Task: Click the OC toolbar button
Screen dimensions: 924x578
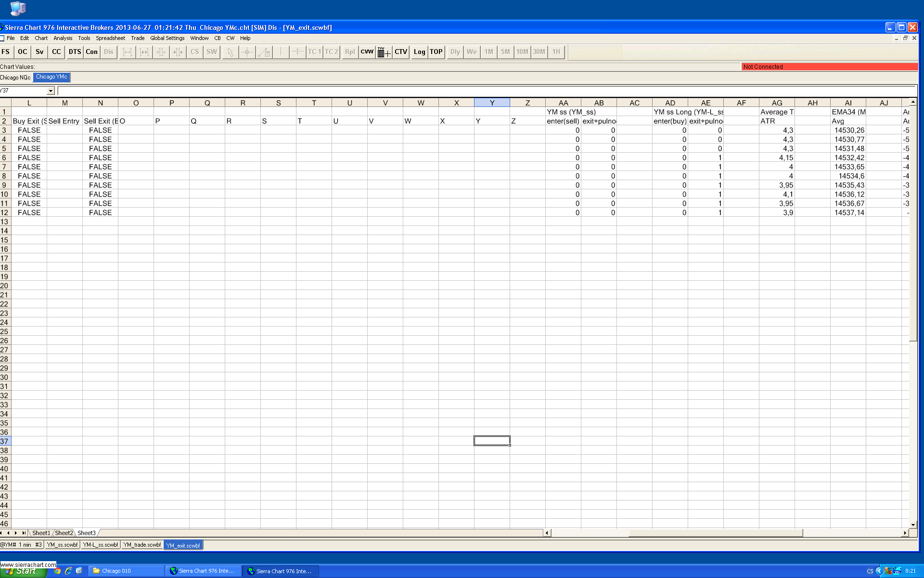Action: 23,52
